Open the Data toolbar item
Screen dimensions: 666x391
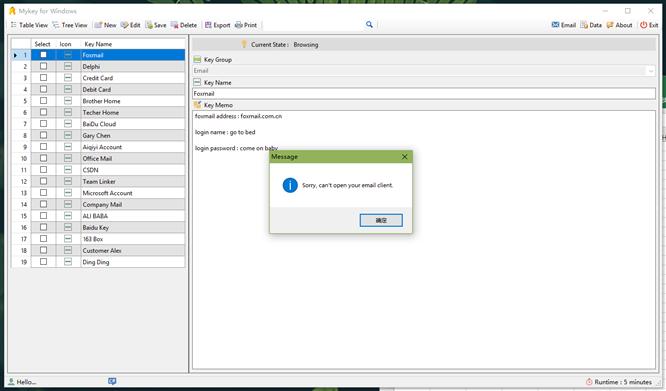click(x=591, y=25)
